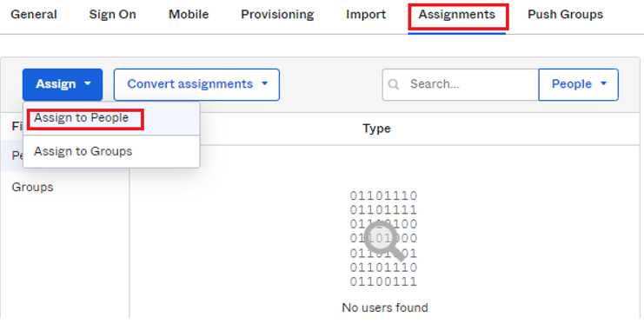Click the search magnifier icon in search box
This screenshot has width=644, height=324.
point(394,84)
